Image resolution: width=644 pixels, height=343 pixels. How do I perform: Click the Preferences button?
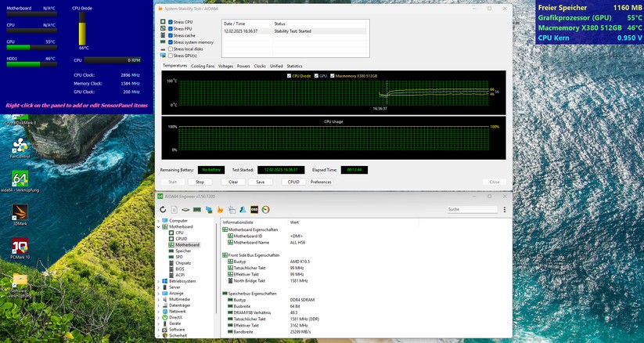(321, 182)
